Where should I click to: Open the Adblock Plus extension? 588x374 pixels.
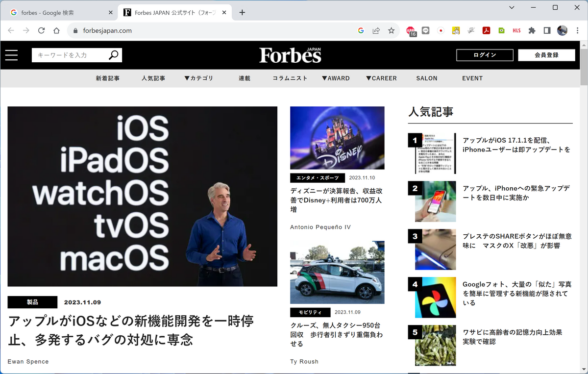click(411, 31)
